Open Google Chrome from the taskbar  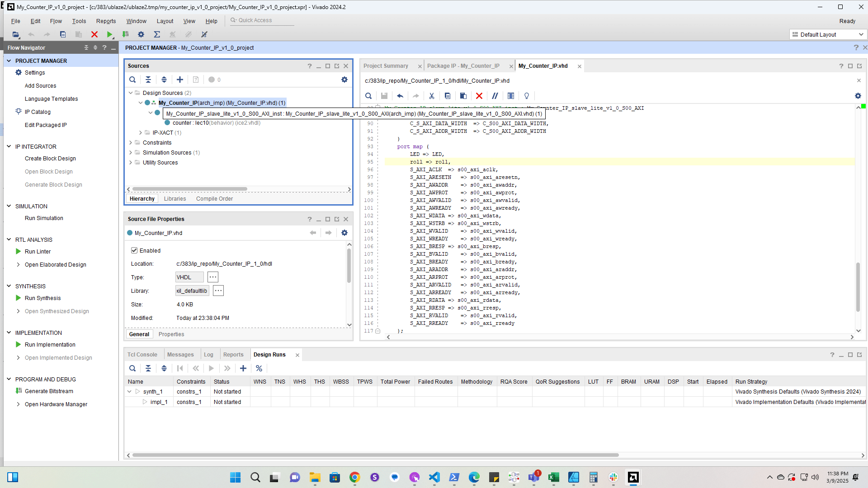coord(354,477)
